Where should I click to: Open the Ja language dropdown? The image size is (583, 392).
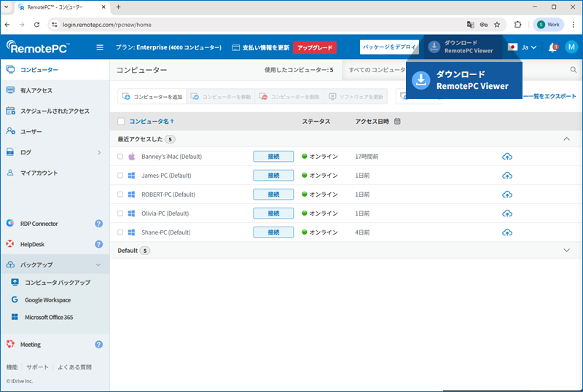pos(522,47)
